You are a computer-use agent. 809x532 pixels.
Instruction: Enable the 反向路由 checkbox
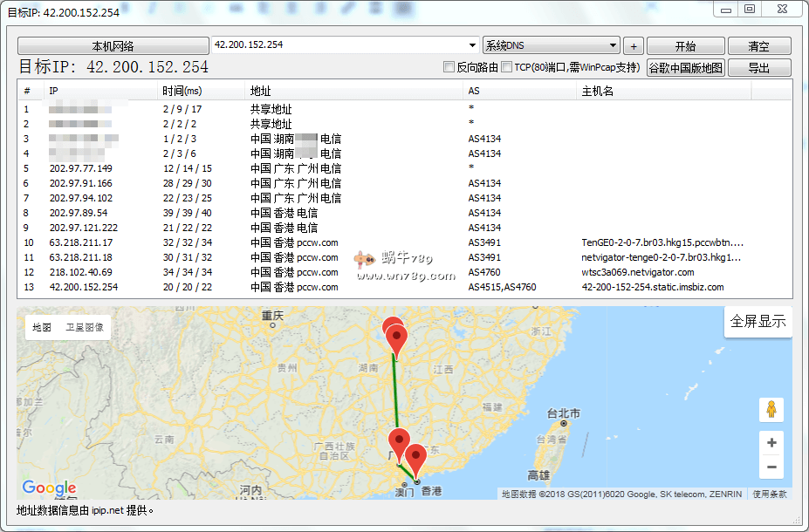449,67
